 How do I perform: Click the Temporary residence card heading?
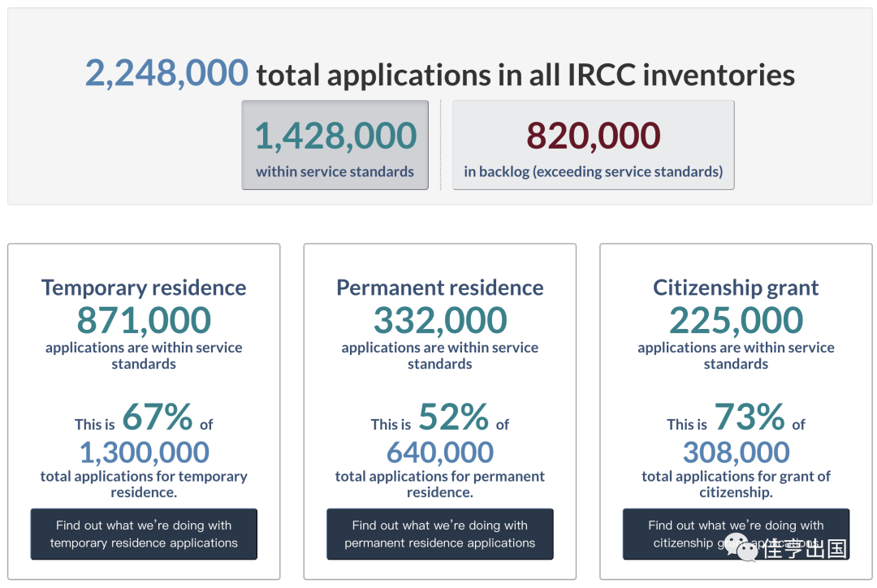144,288
